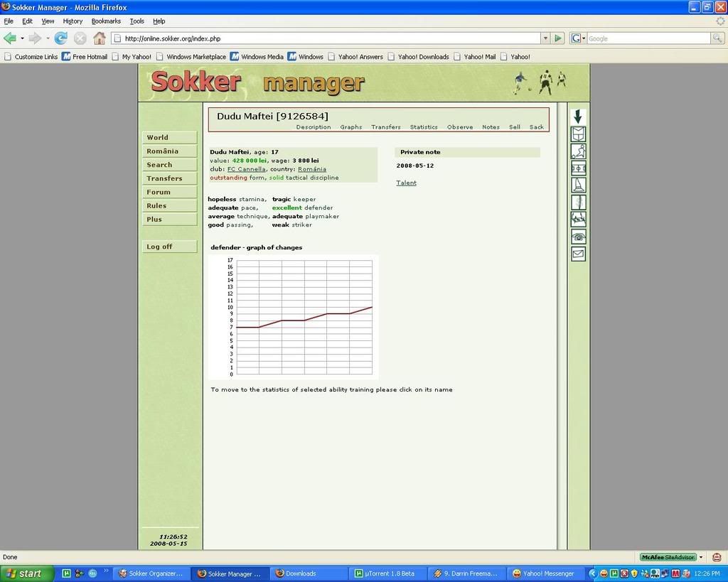
Task: Click the training cone icon in sidebar
Action: coord(579,185)
